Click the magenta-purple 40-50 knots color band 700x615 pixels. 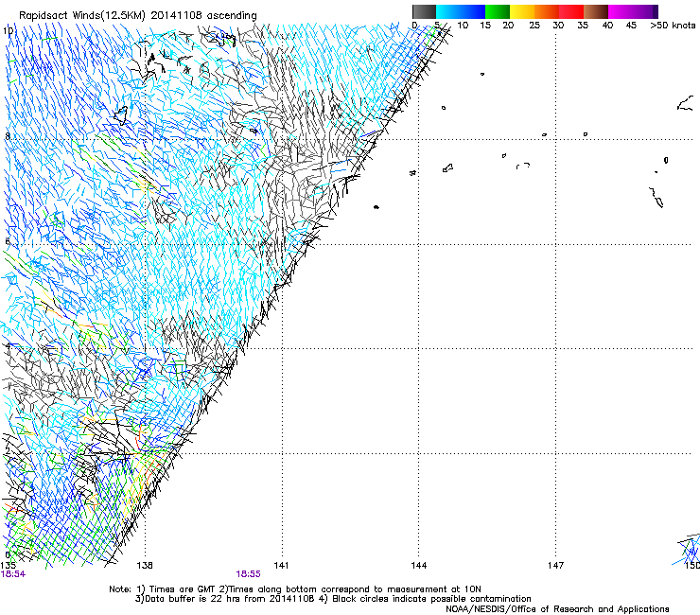click(633, 11)
